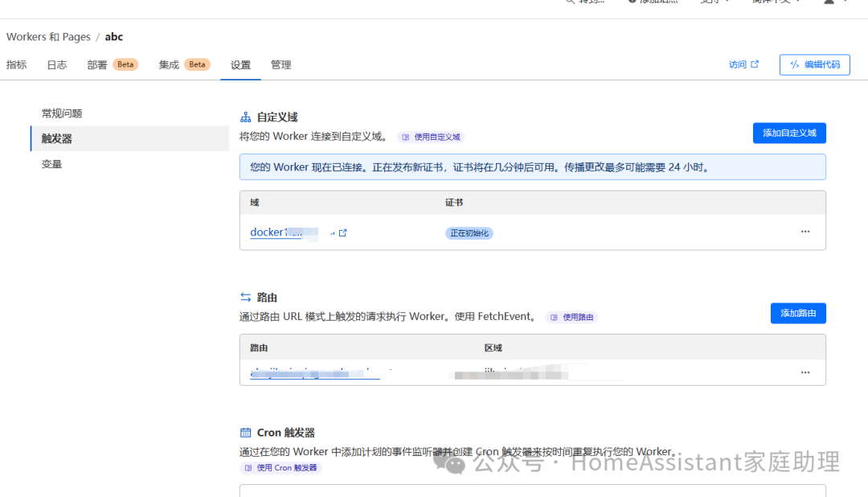
Task: Open the 使用 Cron 触发器 documentation link
Action: tap(281, 467)
